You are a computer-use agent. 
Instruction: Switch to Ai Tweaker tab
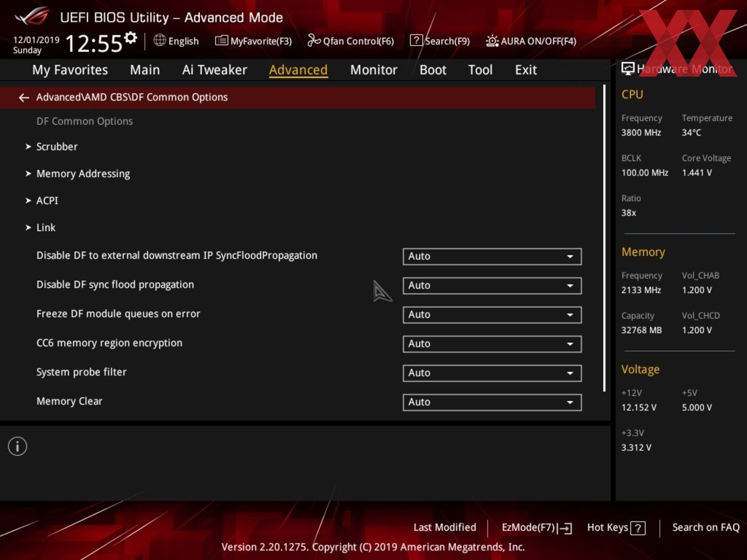coord(215,70)
